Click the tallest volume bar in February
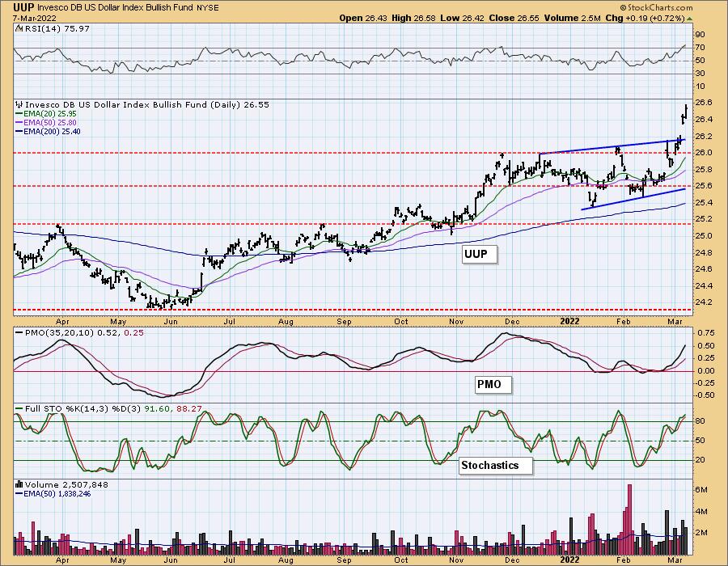 tap(629, 520)
